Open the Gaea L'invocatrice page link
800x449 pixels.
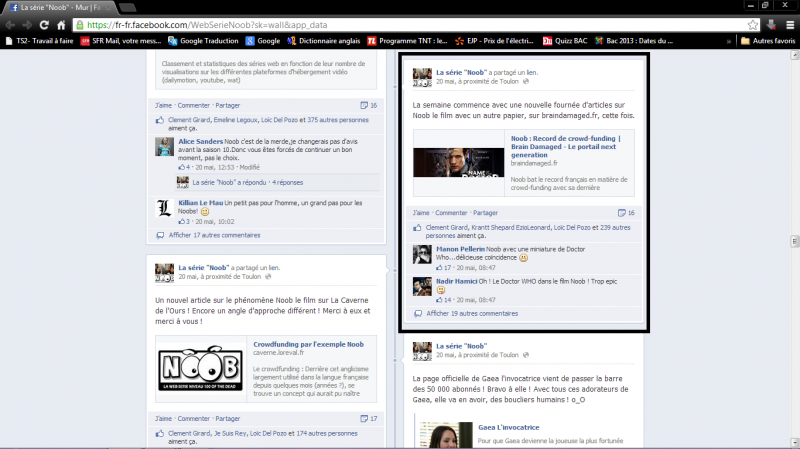[509, 428]
